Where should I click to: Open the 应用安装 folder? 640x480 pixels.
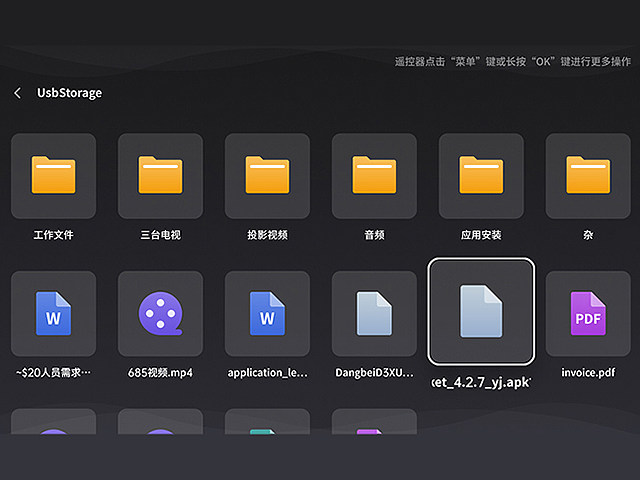point(481,176)
